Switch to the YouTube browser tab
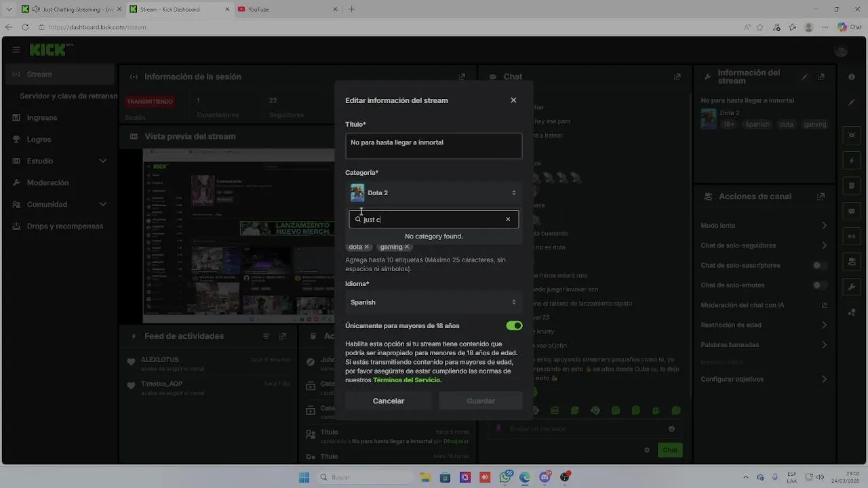 pyautogui.click(x=288, y=9)
